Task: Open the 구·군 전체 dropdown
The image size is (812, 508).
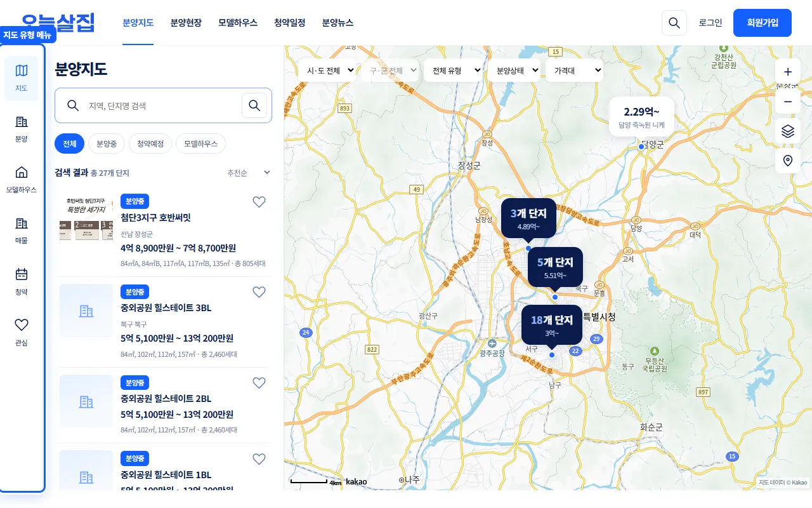Action: point(391,70)
